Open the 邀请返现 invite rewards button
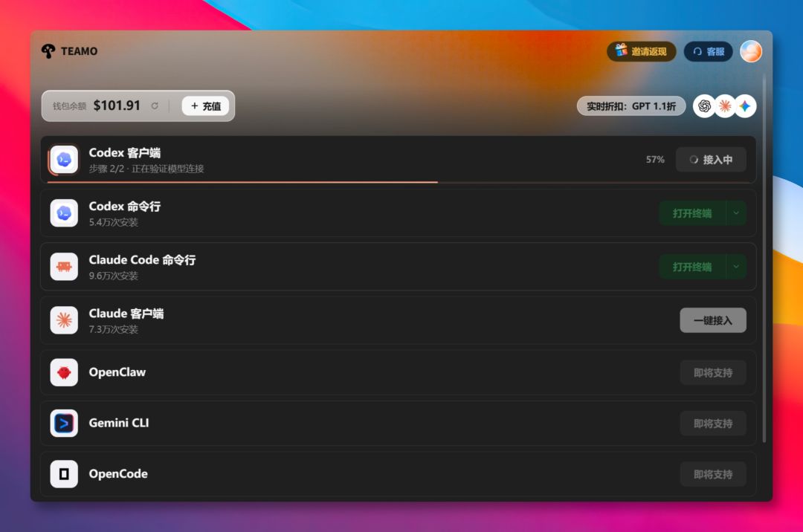 (x=641, y=51)
